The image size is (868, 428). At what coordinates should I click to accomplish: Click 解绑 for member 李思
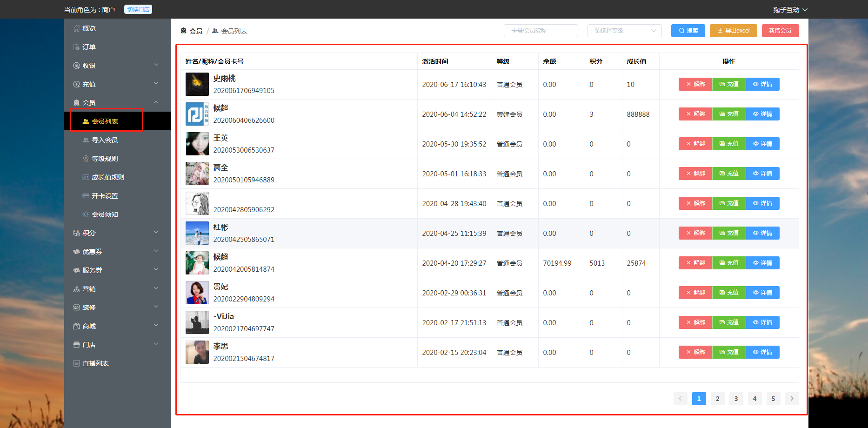695,352
